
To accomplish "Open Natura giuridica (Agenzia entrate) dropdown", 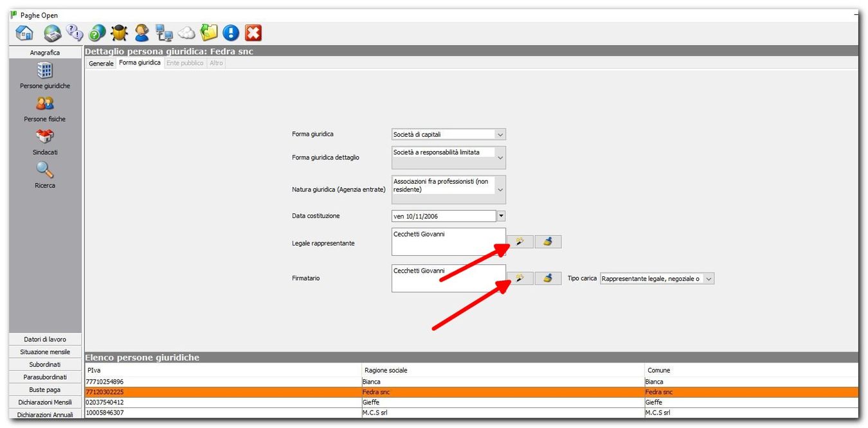I will (500, 190).
